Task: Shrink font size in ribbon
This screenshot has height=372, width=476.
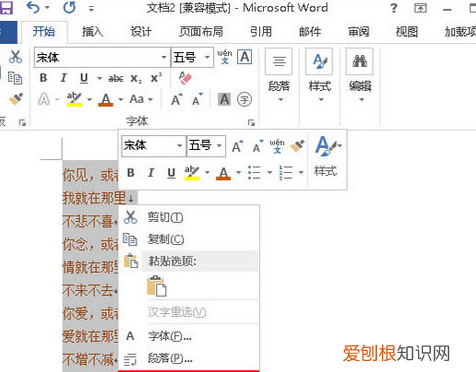Action: click(197, 99)
